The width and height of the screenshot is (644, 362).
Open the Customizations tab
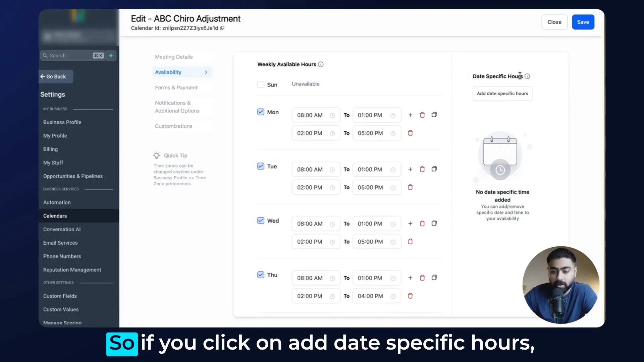pyautogui.click(x=173, y=126)
